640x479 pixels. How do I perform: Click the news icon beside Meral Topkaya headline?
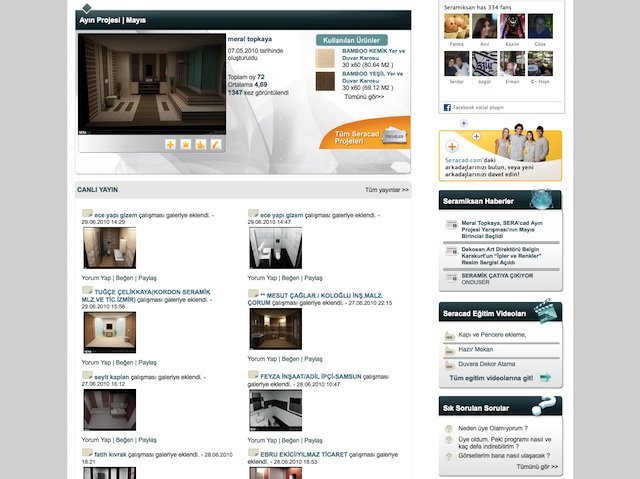(451, 224)
